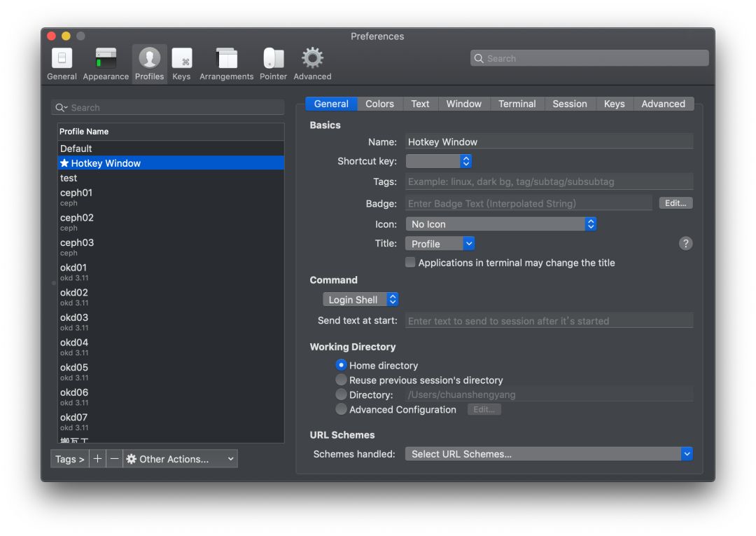Click the Send text at start field
The width and height of the screenshot is (756, 536).
click(x=549, y=321)
